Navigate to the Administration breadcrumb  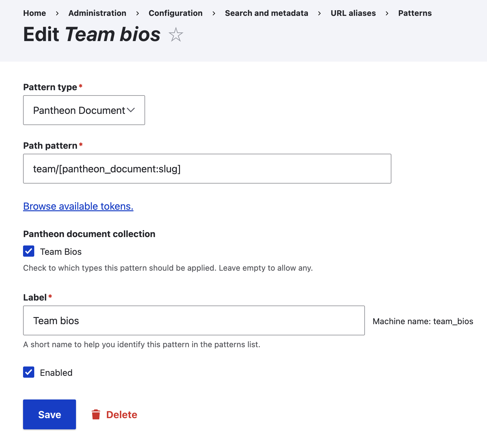tap(97, 13)
